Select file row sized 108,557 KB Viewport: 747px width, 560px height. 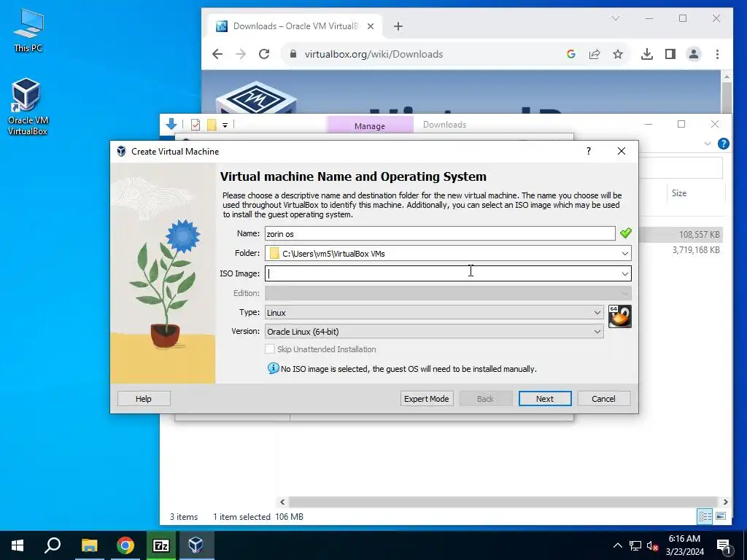(681, 234)
